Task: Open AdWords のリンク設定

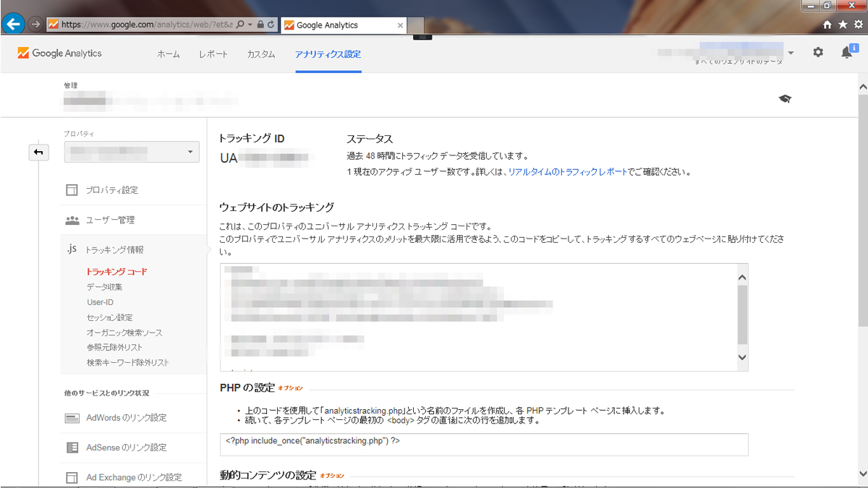Action: [x=127, y=418]
